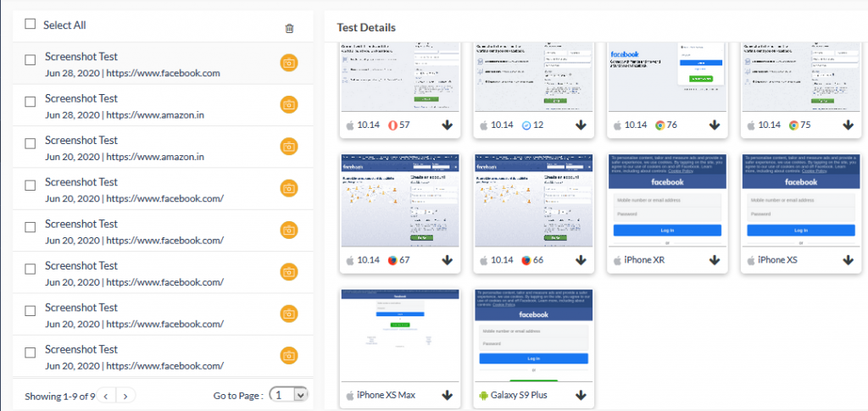Viewport: 868px width, 411px height.
Task: Click the "Showing 1-9 of 9" text
Action: click(x=60, y=396)
